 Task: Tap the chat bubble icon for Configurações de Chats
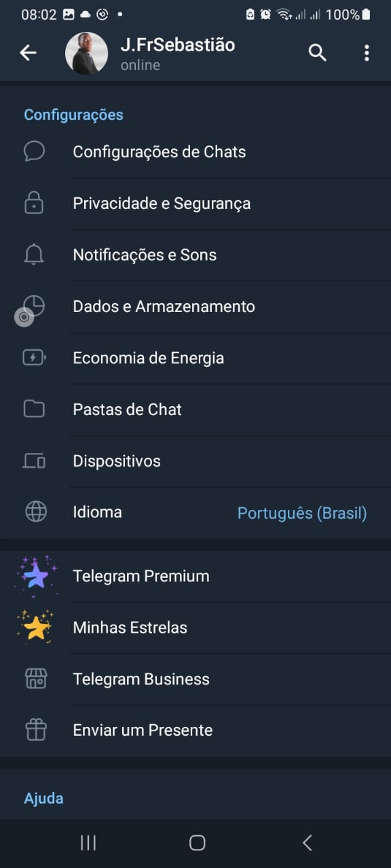(x=34, y=151)
